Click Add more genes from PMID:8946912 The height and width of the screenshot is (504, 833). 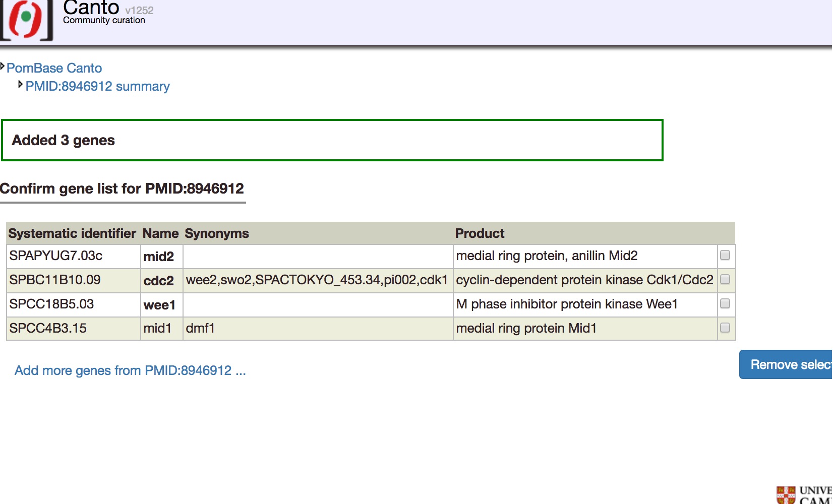click(x=130, y=370)
